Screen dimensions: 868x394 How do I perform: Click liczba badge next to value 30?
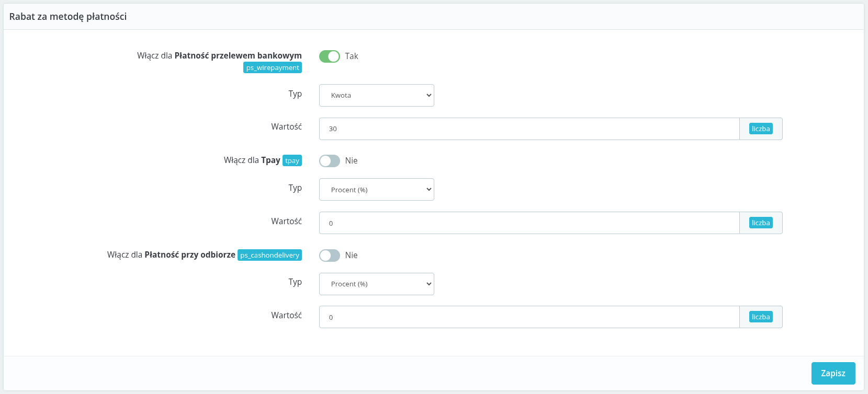760,129
